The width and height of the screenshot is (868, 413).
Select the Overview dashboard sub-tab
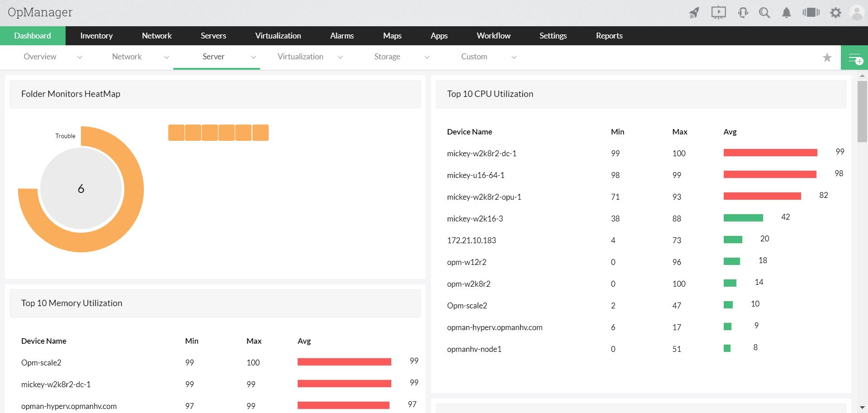(x=40, y=57)
